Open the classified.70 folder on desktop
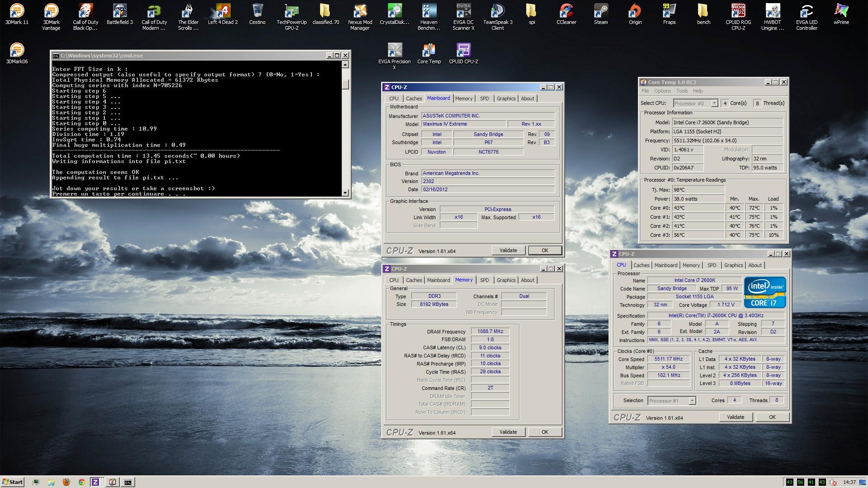 tap(325, 14)
